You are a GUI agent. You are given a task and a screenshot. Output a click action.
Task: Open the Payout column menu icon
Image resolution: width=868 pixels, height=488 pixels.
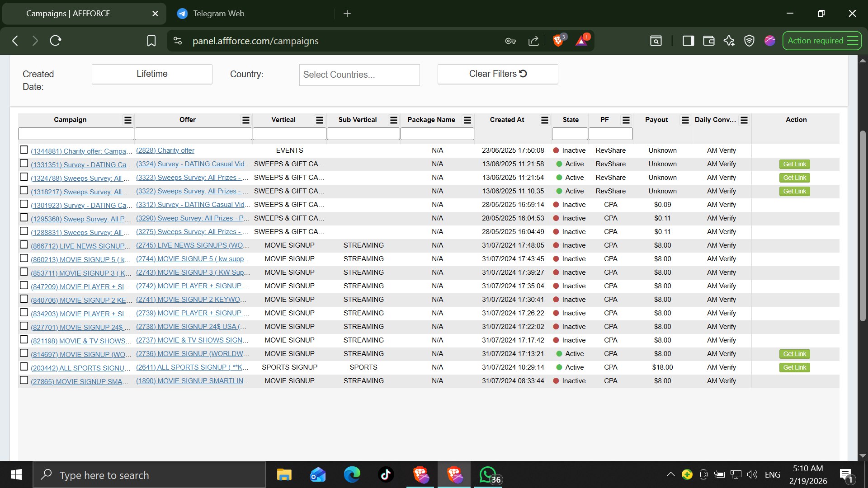point(685,120)
